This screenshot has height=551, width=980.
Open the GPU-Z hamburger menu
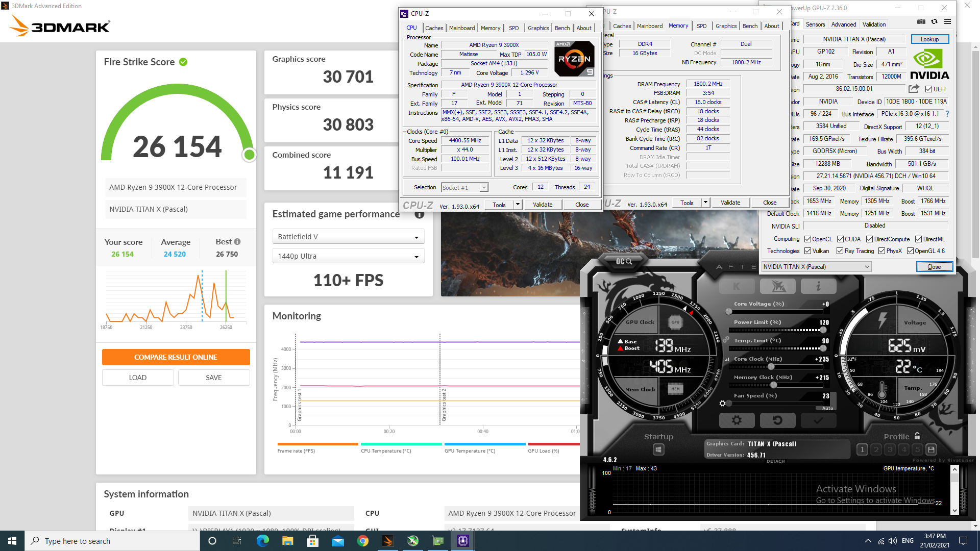pos(947,21)
